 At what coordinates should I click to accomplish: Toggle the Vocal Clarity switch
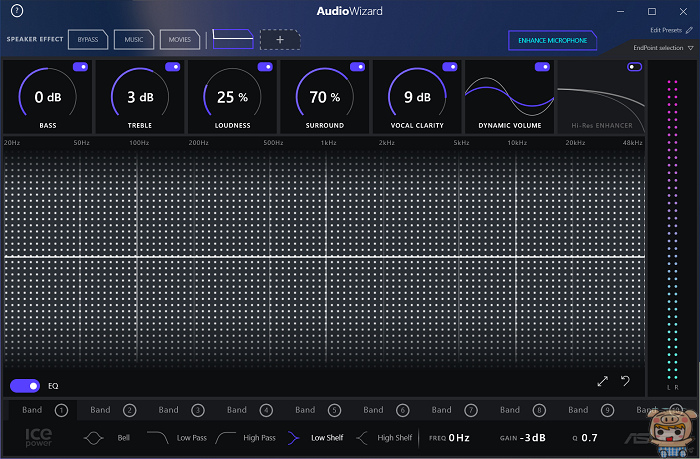click(x=450, y=67)
